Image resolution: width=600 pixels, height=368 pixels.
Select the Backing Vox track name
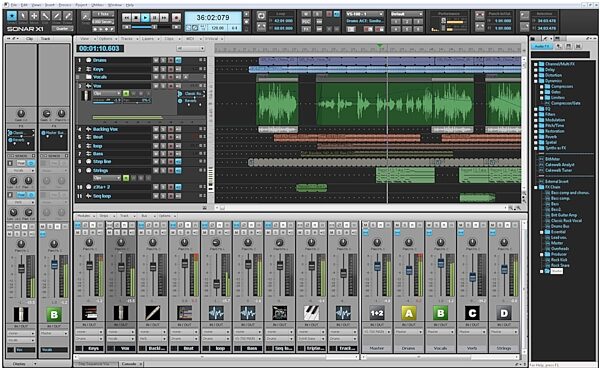coord(105,129)
